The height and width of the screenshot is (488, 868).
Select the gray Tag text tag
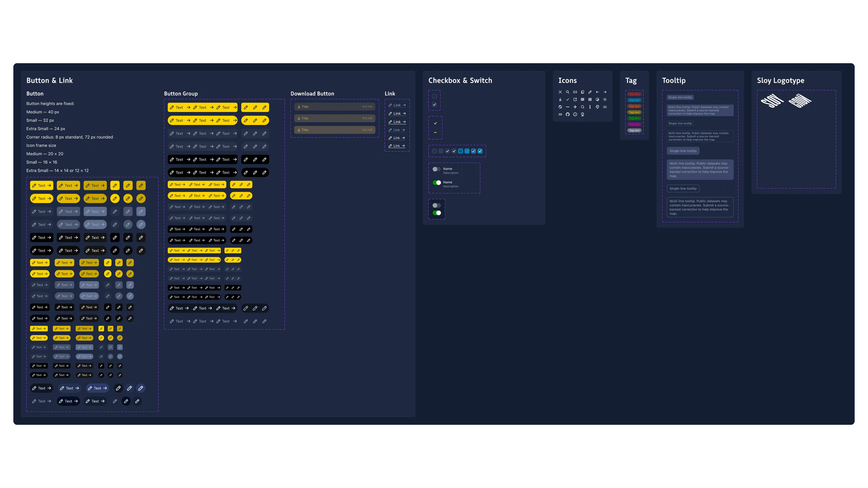pyautogui.click(x=634, y=130)
